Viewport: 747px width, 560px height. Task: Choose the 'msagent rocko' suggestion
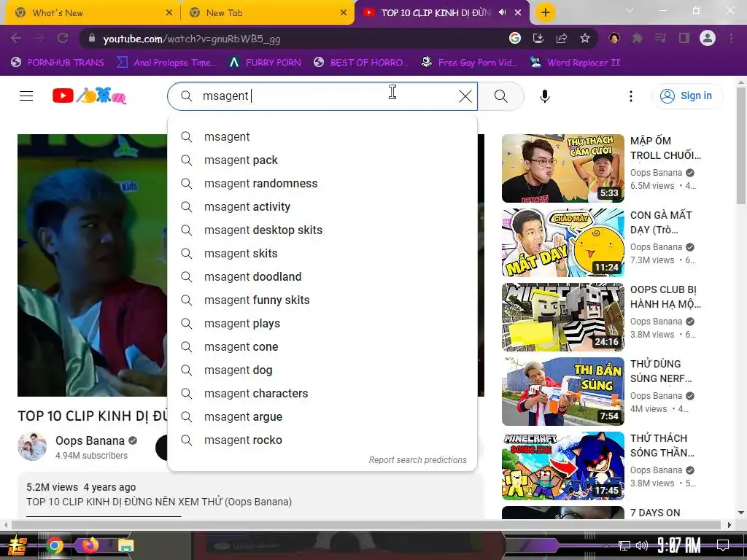click(322, 440)
